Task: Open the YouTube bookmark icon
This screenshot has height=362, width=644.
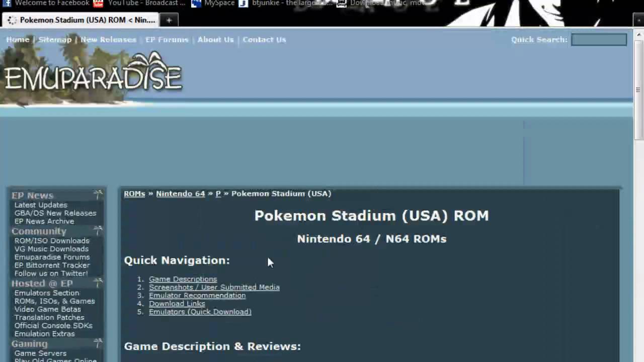Action: point(98,4)
